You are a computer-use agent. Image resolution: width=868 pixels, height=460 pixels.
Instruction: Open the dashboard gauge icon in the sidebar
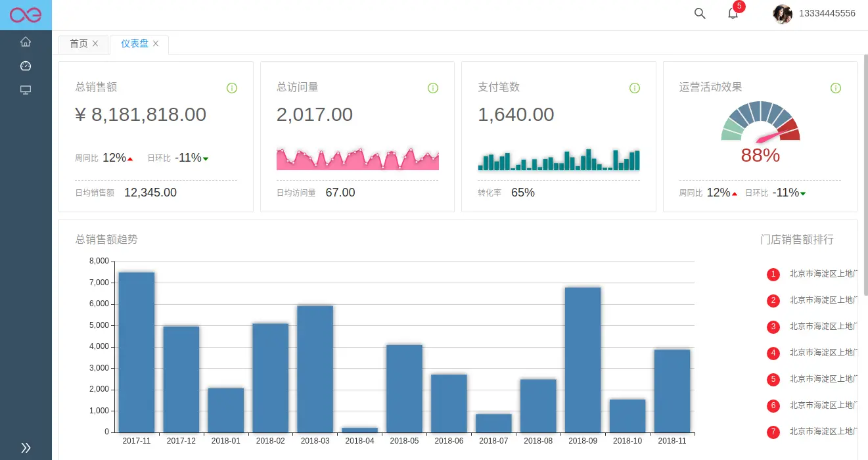coord(26,66)
